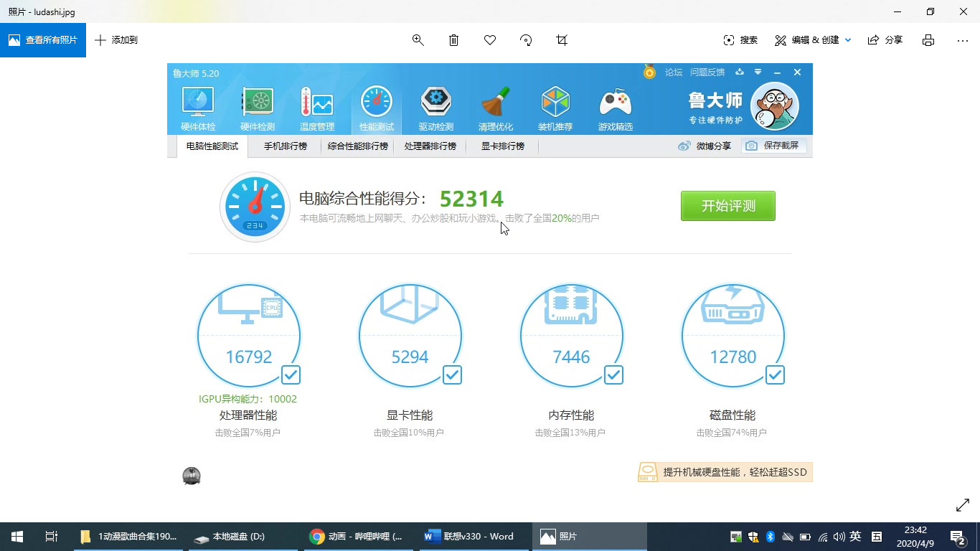This screenshot has height=551, width=980.
Task: Click the 分享 share button
Action: click(x=885, y=40)
